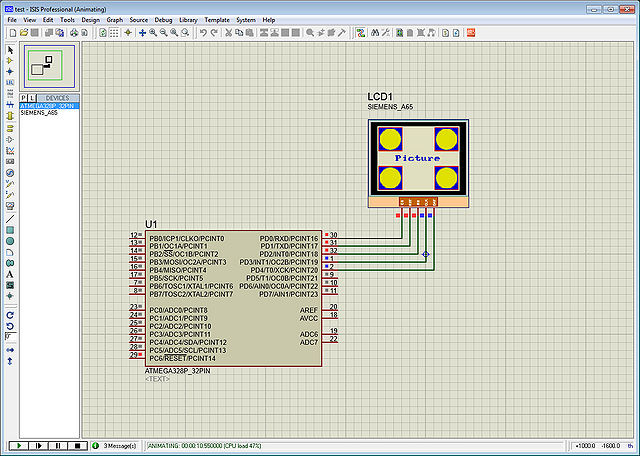Viewport: 640px width, 456px height.
Task: Click the Cut scissors toolbar icon
Action: pos(229,33)
